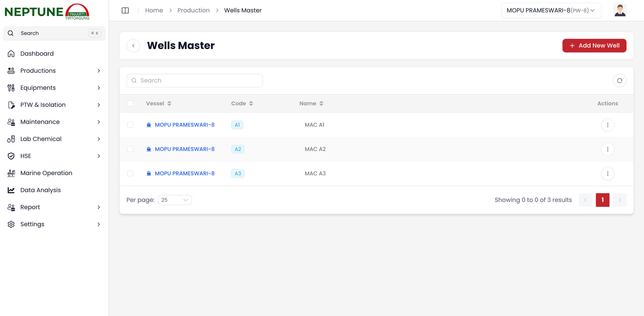Toggle the sidebar panel icon
Image resolution: width=644 pixels, height=316 pixels.
tap(125, 10)
